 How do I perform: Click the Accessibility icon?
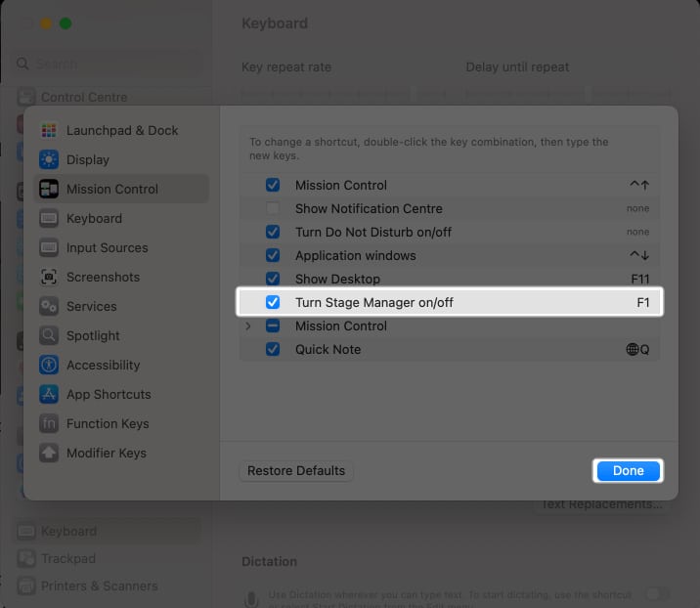pyautogui.click(x=49, y=366)
